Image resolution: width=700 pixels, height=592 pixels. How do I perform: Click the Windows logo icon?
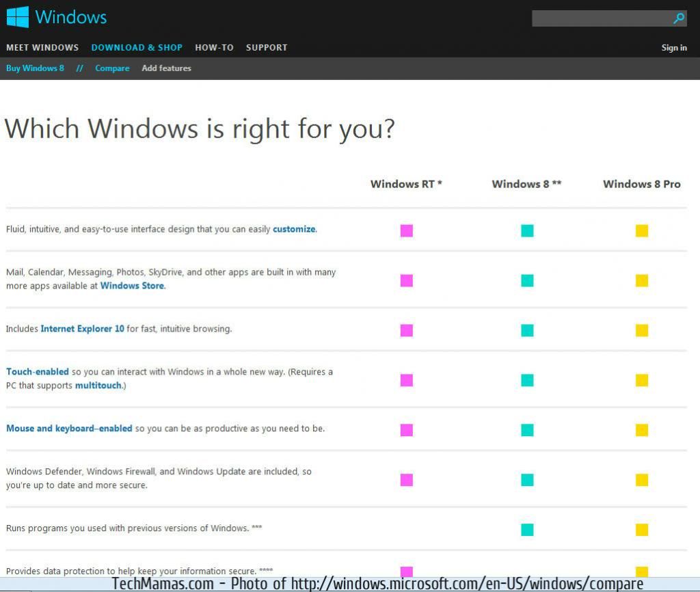[x=18, y=17]
